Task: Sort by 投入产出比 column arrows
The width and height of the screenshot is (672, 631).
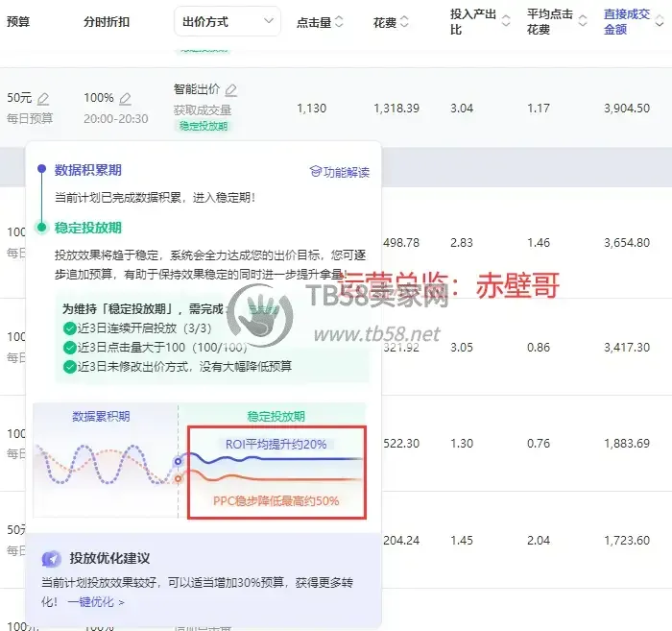Action: (x=506, y=20)
